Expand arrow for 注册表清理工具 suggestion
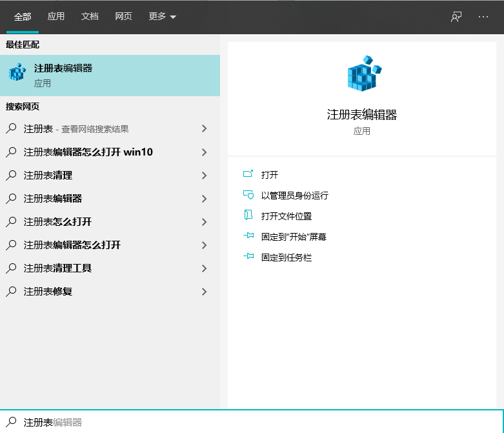Image resolution: width=504 pixels, height=433 pixels. pyautogui.click(x=204, y=268)
